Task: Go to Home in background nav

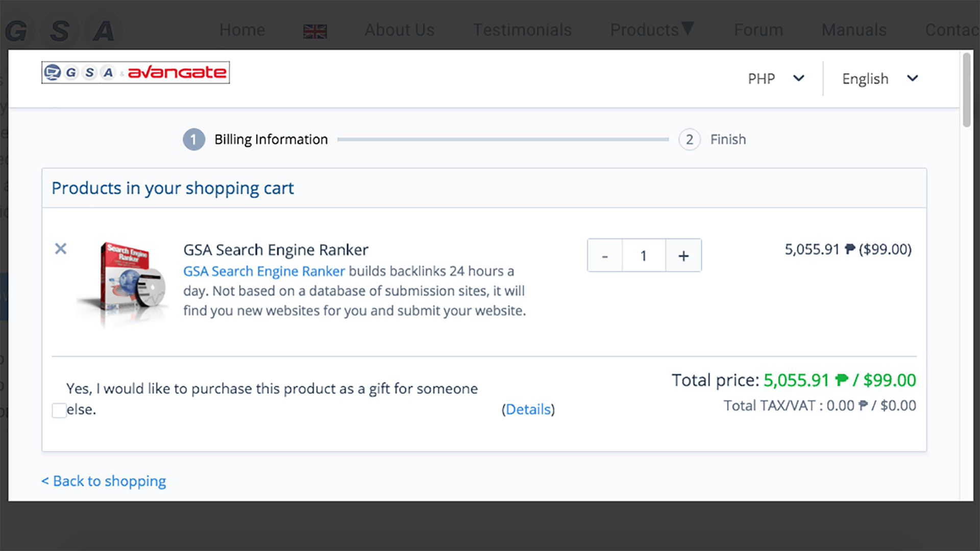Action: click(x=242, y=30)
